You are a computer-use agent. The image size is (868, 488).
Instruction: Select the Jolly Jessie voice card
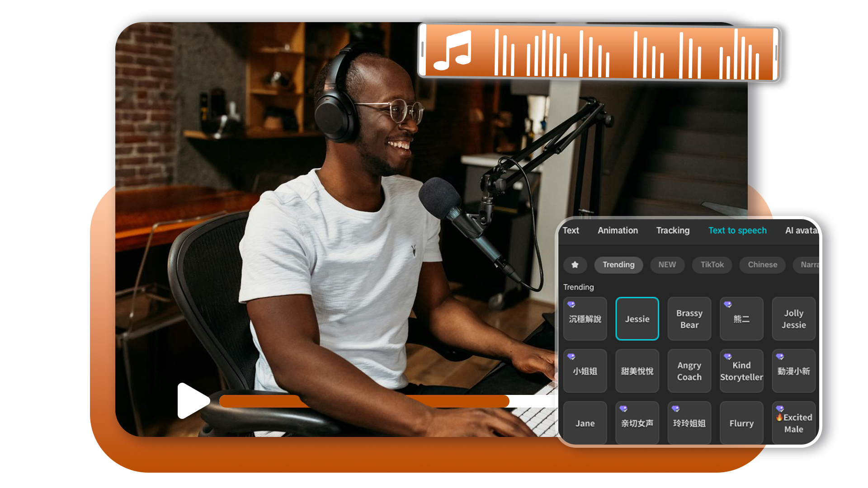(794, 319)
